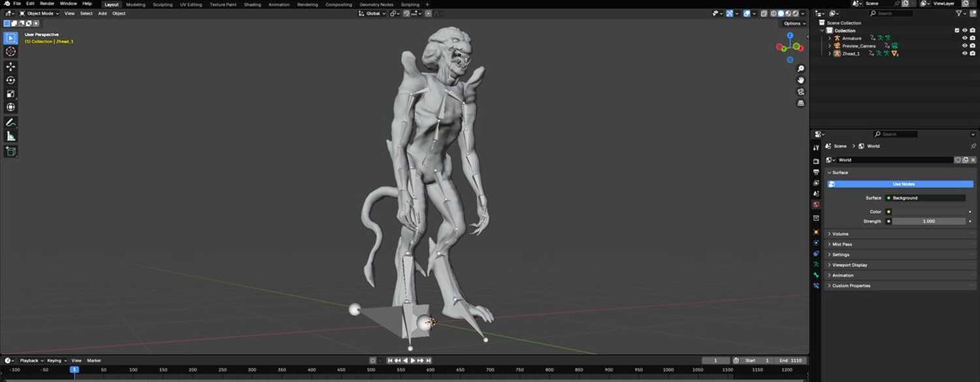Open the Tool properties tab
Image resolution: width=980 pixels, height=382 pixels.
tap(816, 148)
